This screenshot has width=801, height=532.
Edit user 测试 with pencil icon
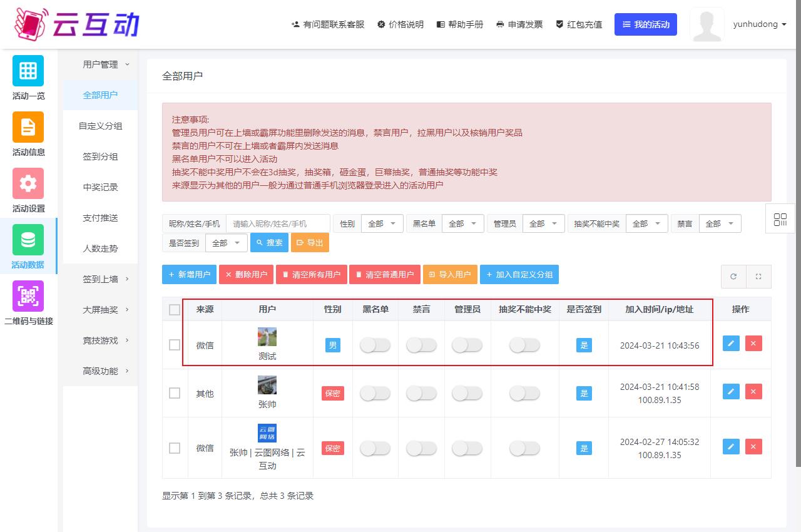coord(731,343)
